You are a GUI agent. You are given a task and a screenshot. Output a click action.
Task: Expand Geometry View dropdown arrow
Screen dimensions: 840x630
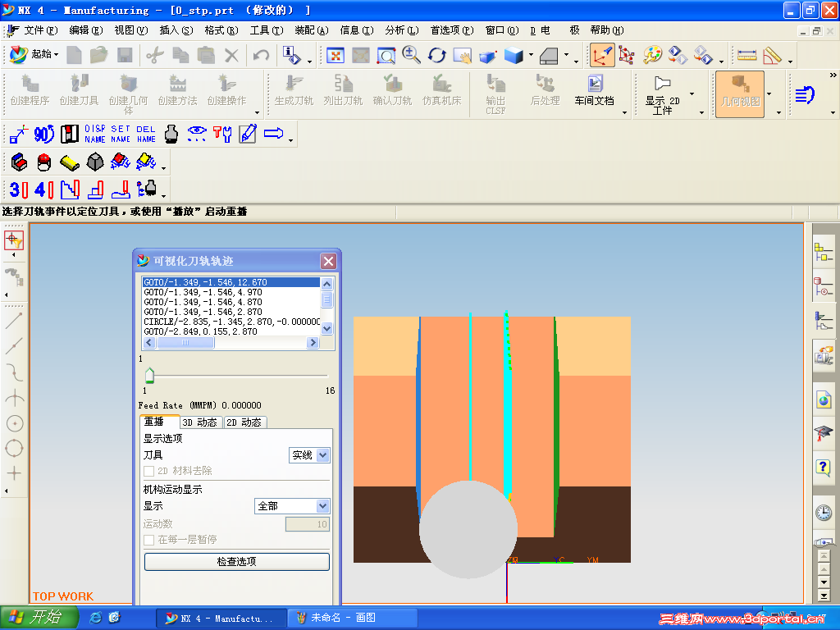coord(769,94)
